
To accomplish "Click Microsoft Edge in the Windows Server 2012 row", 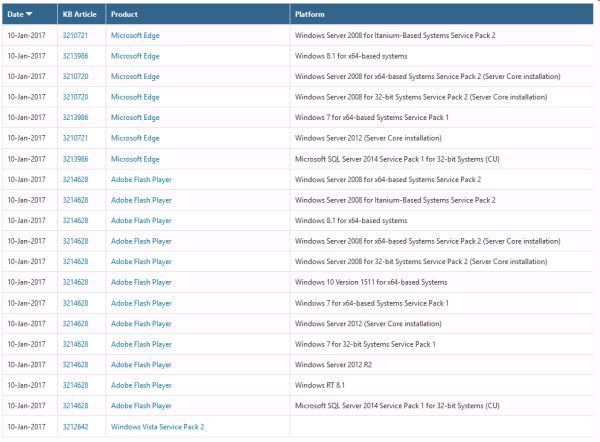I will click(135, 138).
